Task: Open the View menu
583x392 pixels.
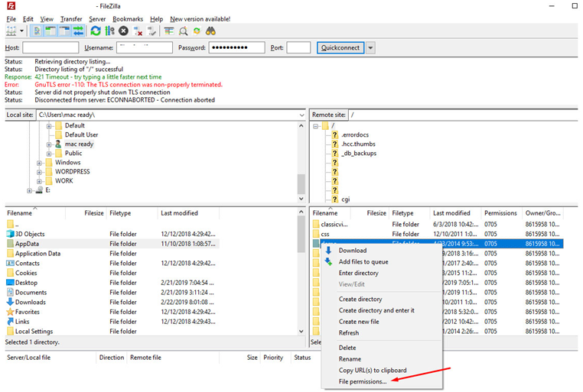Action: tap(47, 19)
